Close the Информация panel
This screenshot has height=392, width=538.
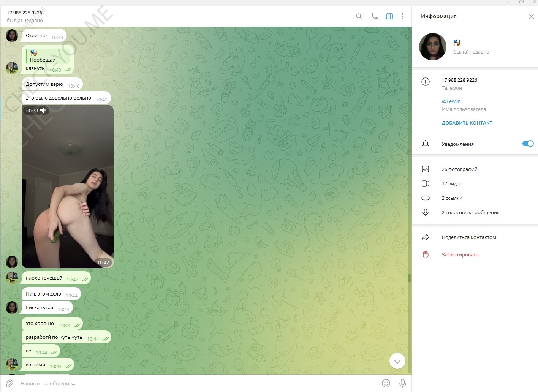coord(531,16)
